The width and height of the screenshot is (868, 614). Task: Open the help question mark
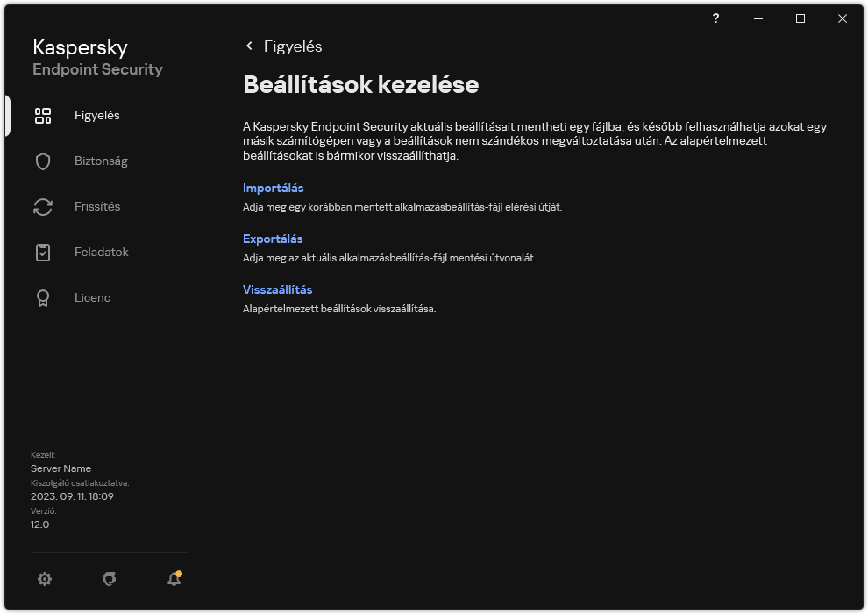(x=715, y=18)
